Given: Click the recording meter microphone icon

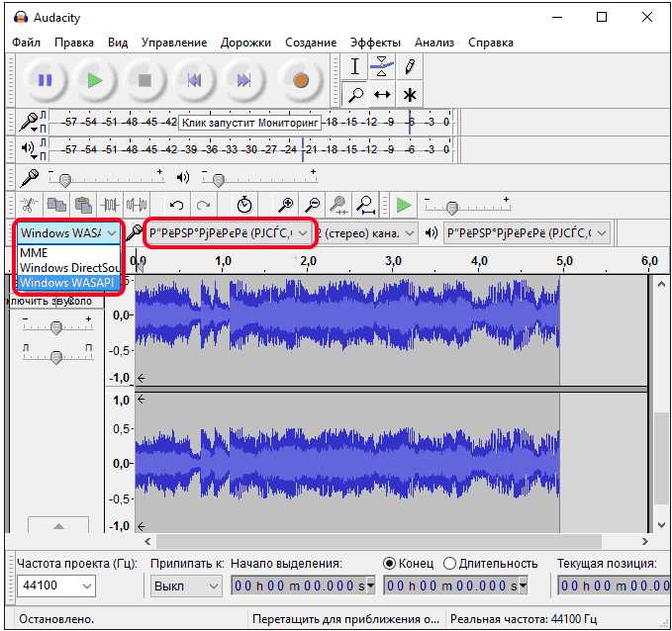Looking at the screenshot, I should 29,122.
